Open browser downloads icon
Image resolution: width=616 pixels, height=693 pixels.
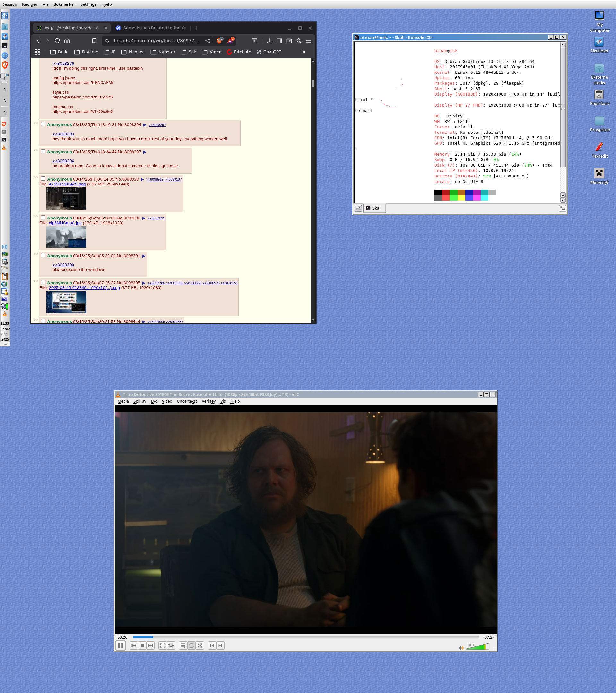coord(269,41)
